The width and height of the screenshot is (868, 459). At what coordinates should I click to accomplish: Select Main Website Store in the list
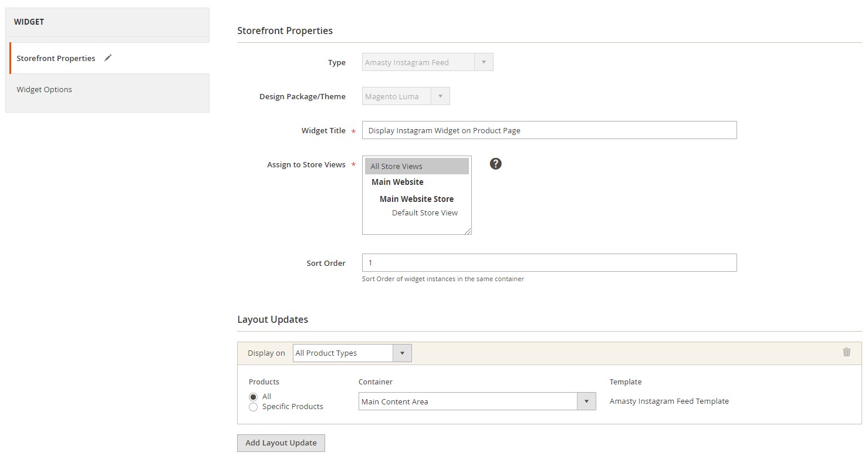(x=417, y=199)
